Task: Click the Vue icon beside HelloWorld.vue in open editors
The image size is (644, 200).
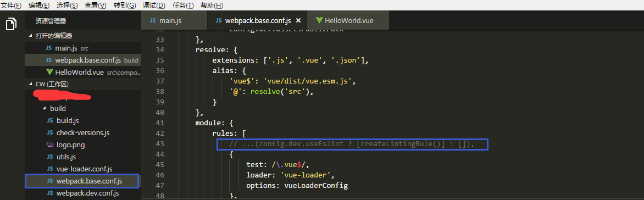Action: (49, 72)
